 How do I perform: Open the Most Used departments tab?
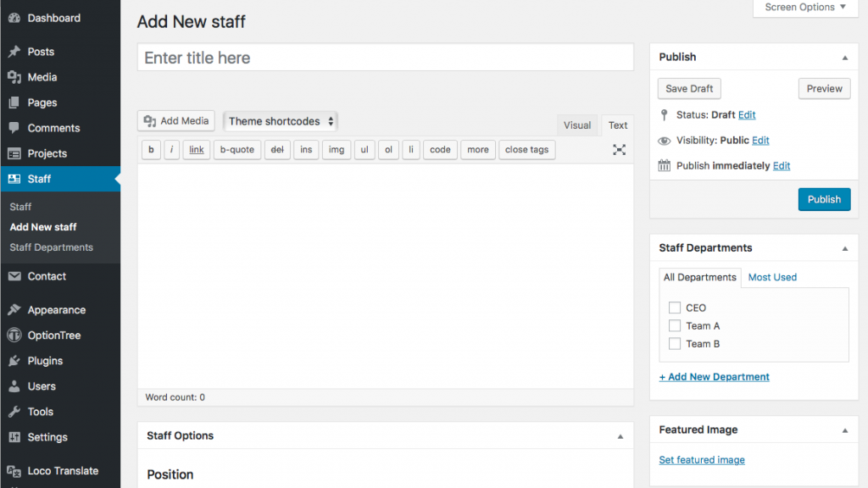pyautogui.click(x=772, y=277)
